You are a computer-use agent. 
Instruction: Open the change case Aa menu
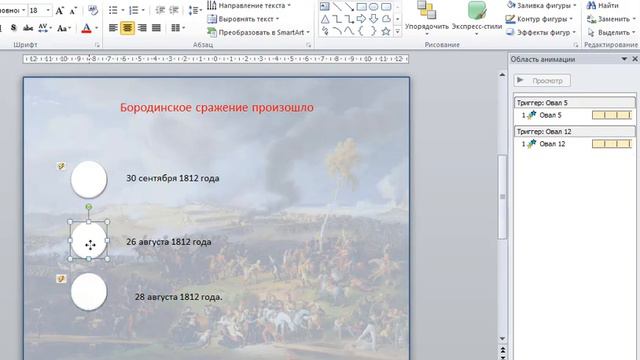pyautogui.click(x=64, y=28)
